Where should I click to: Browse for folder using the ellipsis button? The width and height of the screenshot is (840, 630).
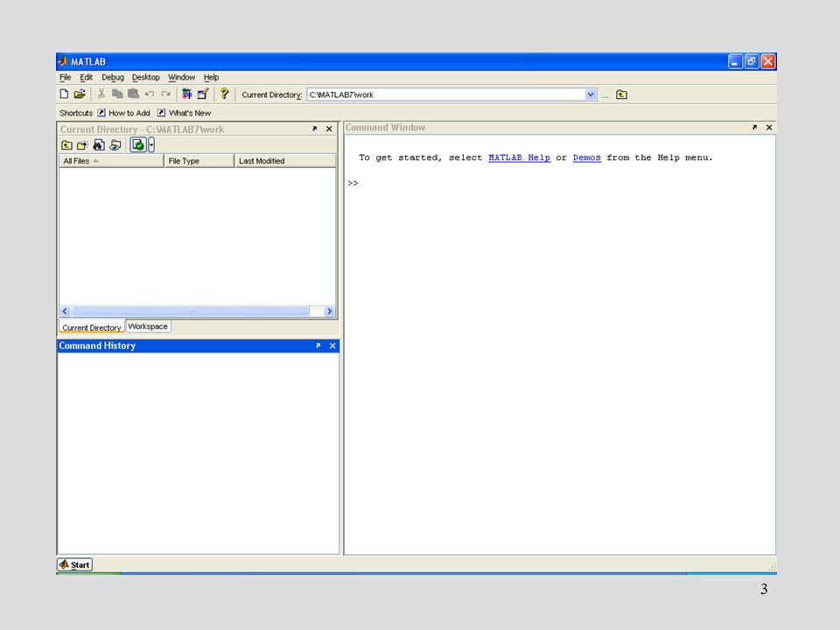(605, 95)
